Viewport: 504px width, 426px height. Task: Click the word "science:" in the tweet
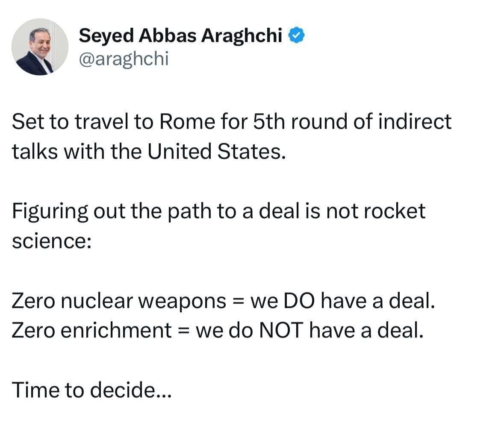coord(51,241)
